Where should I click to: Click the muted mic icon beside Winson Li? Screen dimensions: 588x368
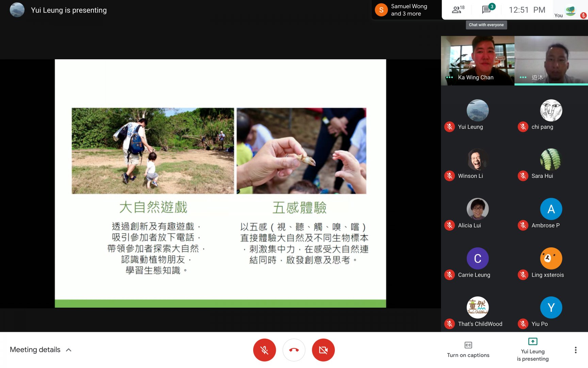(450, 176)
